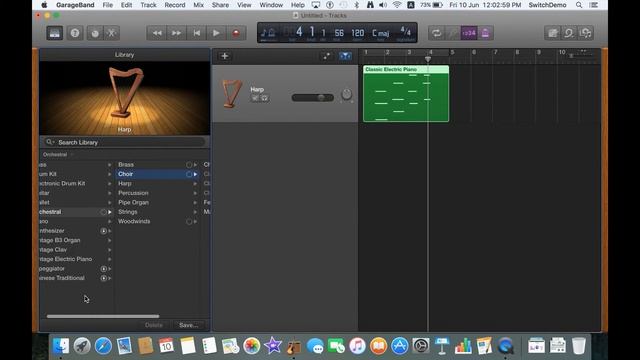Select the Brass category

click(157, 164)
